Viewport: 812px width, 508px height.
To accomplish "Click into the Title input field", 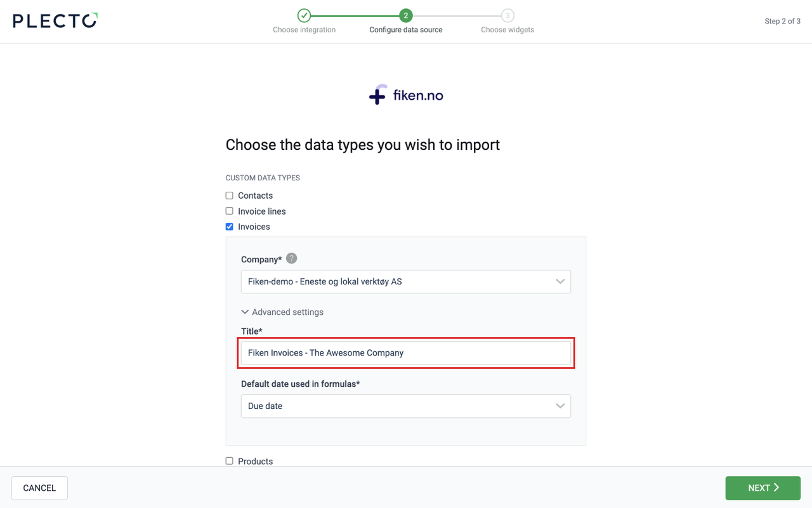I will [x=405, y=353].
